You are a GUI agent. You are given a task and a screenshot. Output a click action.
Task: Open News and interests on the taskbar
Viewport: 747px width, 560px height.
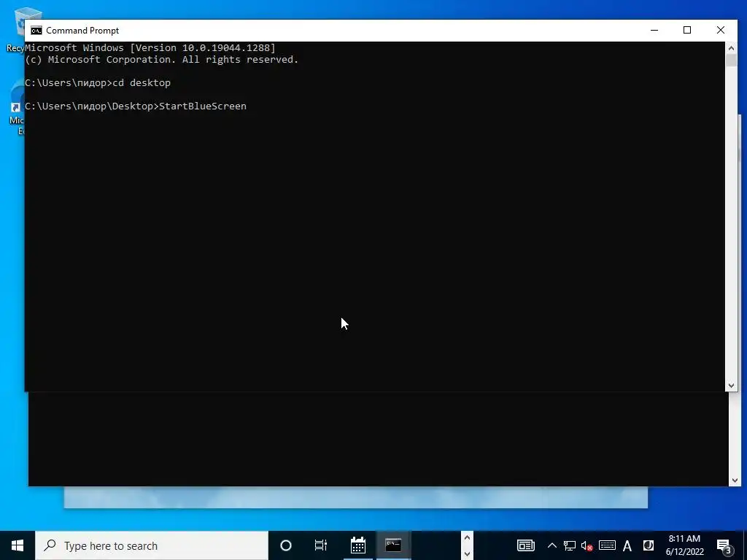(x=526, y=545)
